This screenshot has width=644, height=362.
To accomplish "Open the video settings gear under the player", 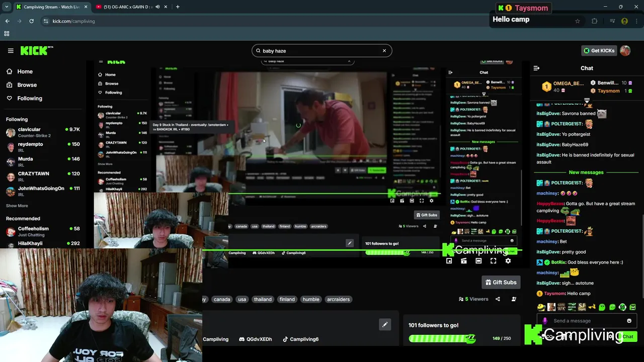I will pos(508,261).
